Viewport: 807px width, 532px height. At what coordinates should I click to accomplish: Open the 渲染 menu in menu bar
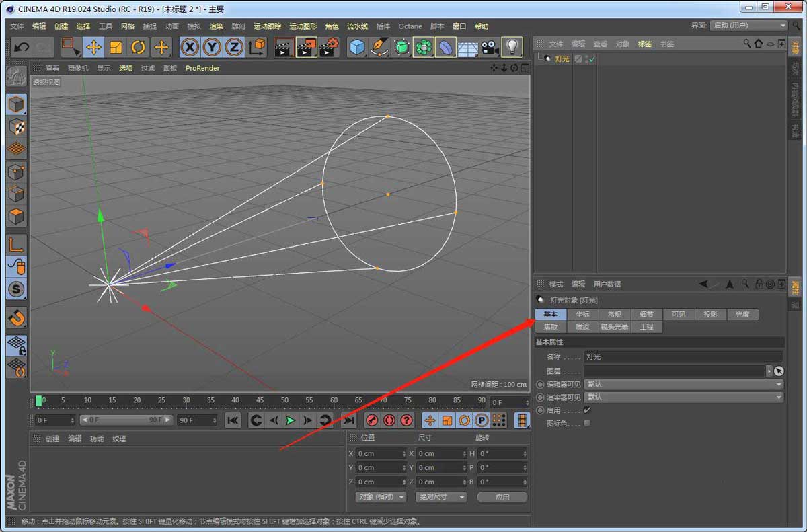point(216,26)
